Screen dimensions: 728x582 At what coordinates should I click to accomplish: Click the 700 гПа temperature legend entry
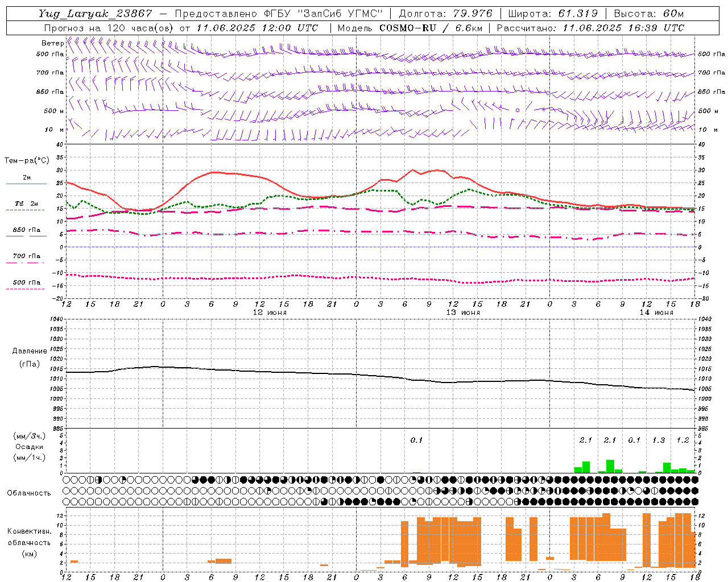tap(27, 256)
